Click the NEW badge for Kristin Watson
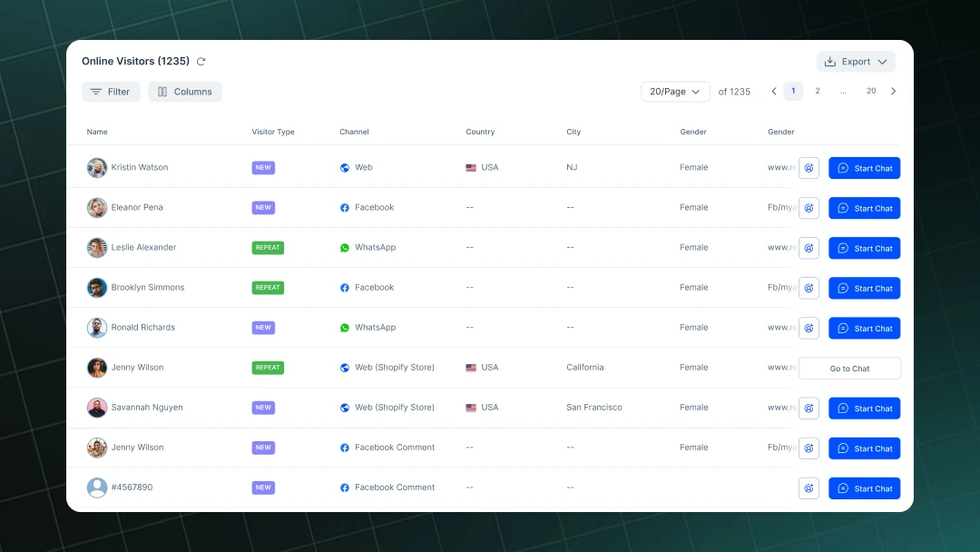980x552 pixels. click(263, 168)
